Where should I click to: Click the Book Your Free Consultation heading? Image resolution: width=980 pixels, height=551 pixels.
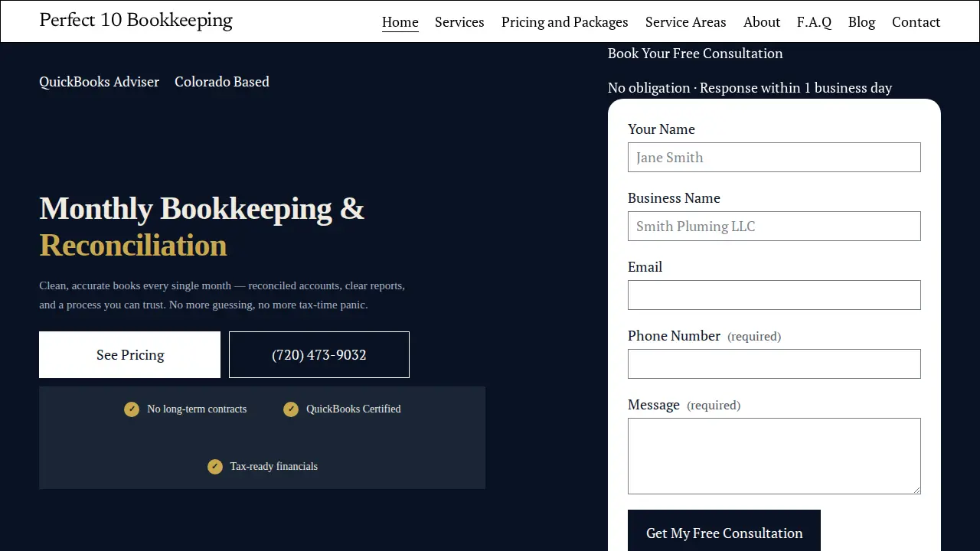click(x=695, y=54)
